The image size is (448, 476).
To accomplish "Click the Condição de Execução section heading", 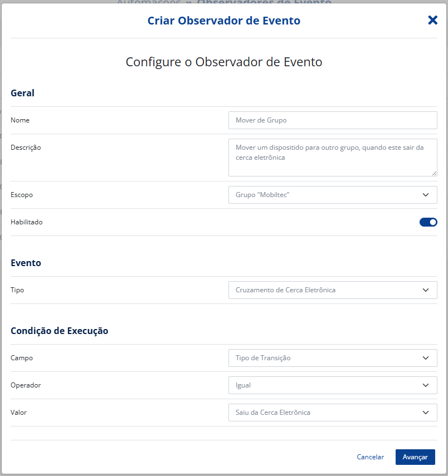I will coord(59,331).
